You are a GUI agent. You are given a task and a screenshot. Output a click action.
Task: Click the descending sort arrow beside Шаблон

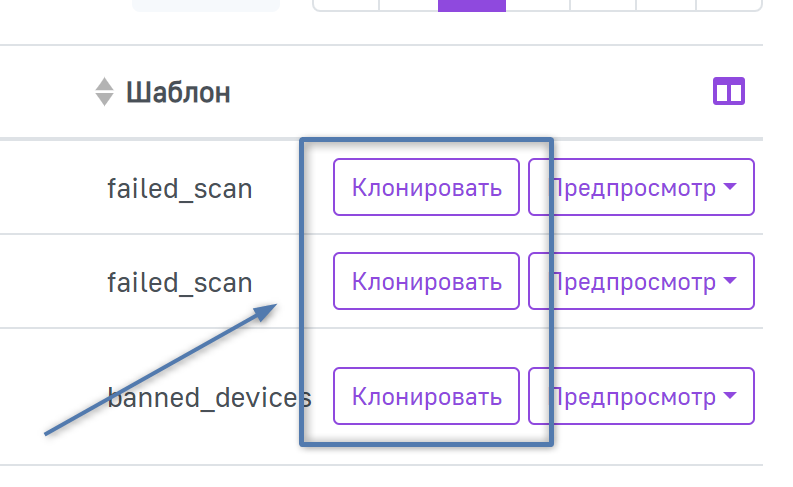tap(104, 100)
